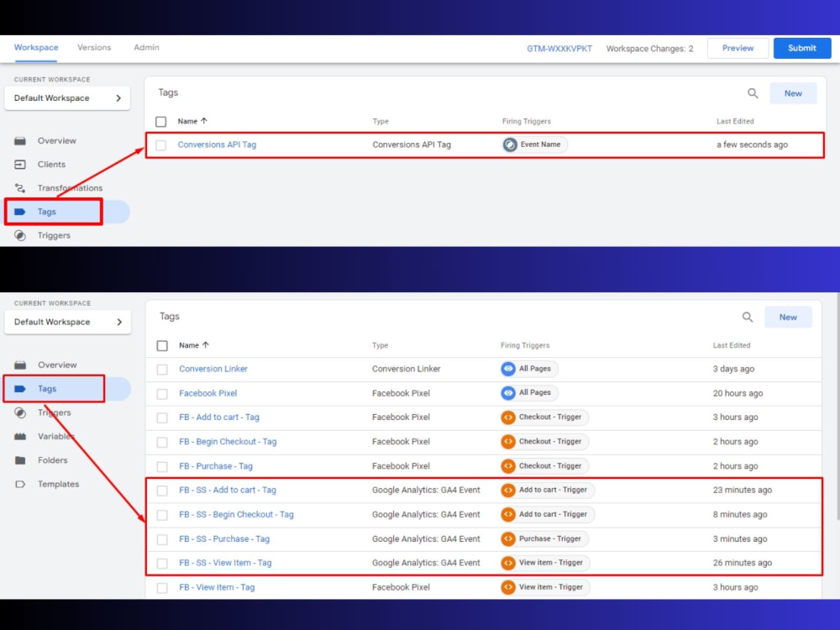The image size is (840, 630).
Task: Check the Conversions API Tag checkbox
Action: pyautogui.click(x=162, y=144)
